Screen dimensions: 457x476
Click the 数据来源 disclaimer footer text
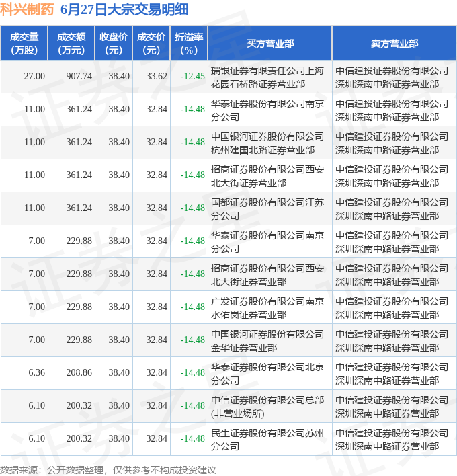[108, 470]
